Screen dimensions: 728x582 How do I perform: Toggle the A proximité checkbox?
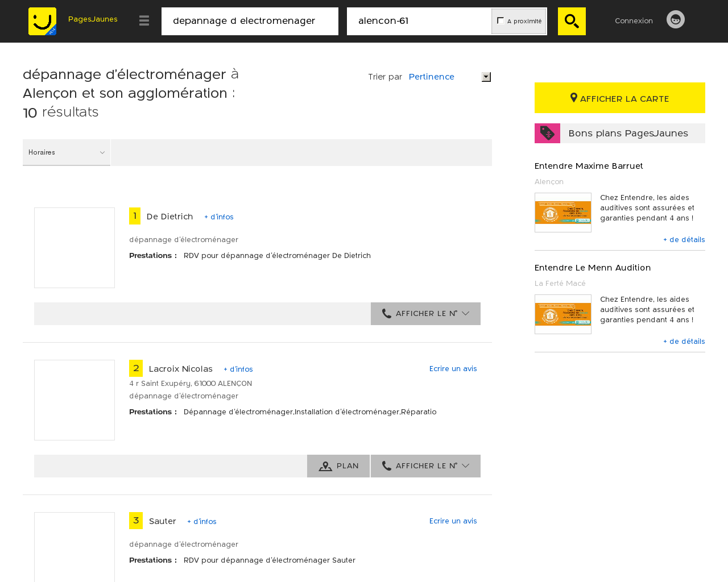[x=500, y=20]
